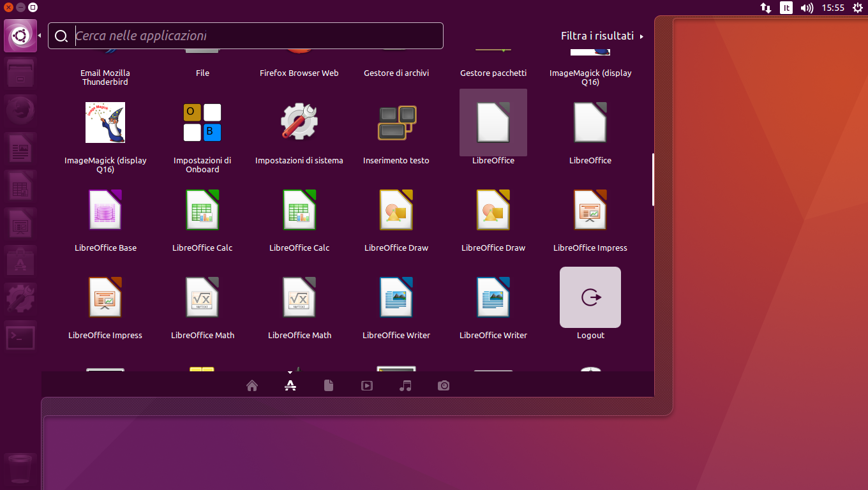
Task: Open the Ubuntu Dash home button
Action: 20,36
